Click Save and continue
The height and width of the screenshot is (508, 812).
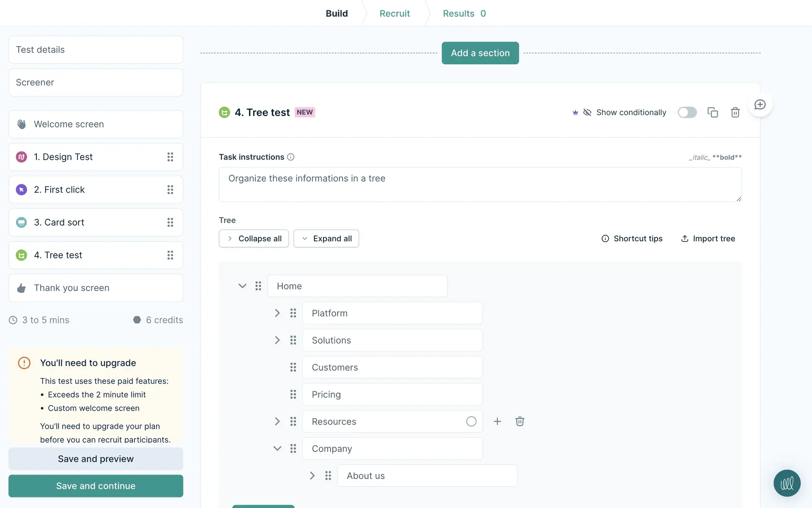tap(96, 486)
